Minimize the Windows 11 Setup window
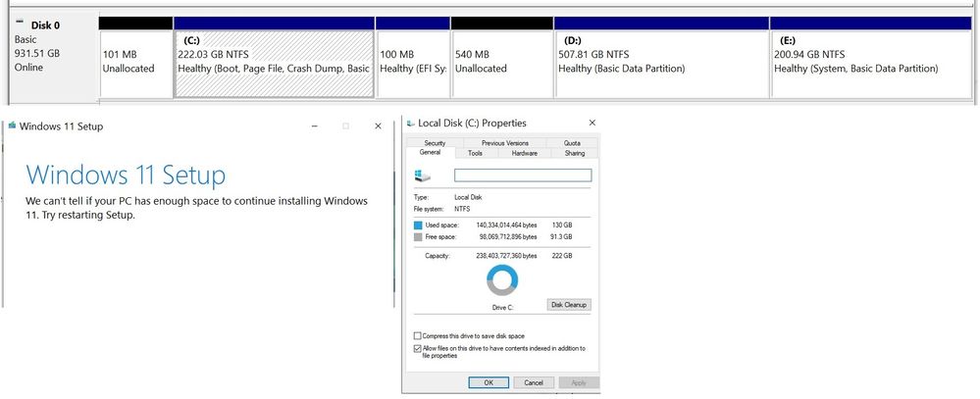The image size is (980, 399). (314, 126)
